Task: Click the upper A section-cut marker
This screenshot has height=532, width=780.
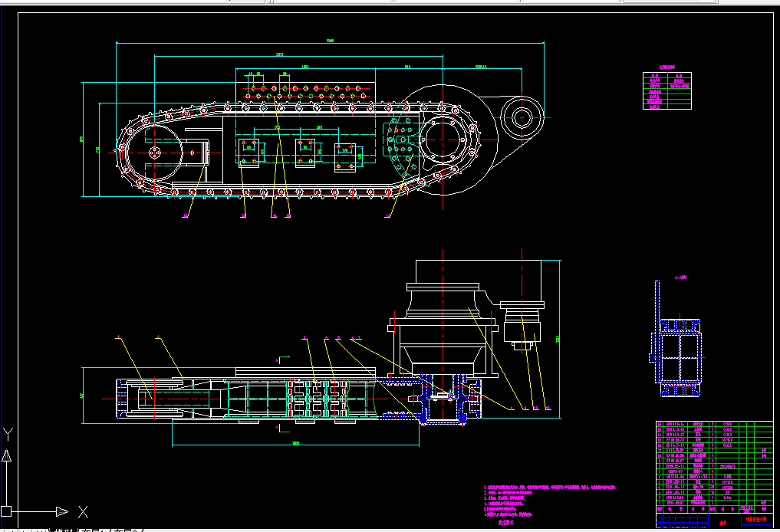Action: click(x=281, y=359)
